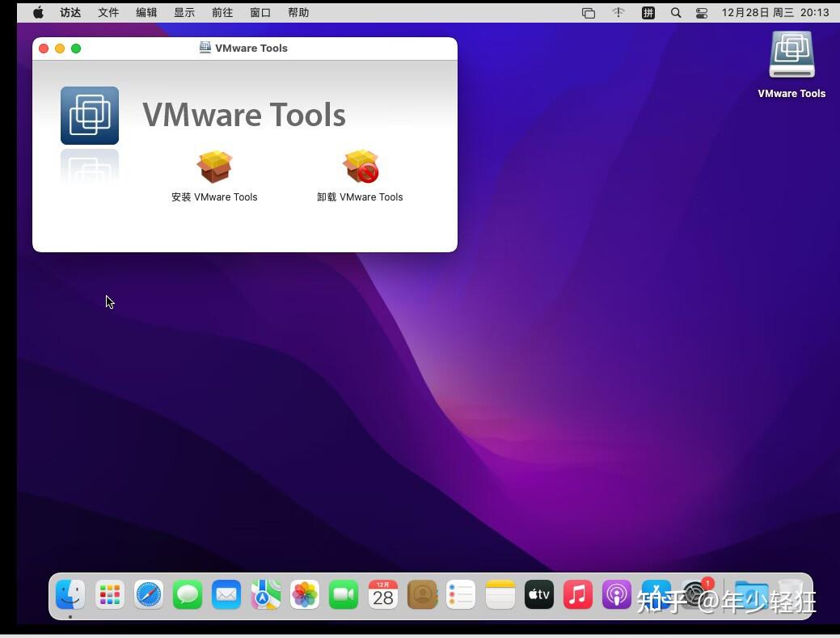This screenshot has width=840, height=638.
Task: Open Calendar showing 28 in the Dock
Action: [x=382, y=594]
